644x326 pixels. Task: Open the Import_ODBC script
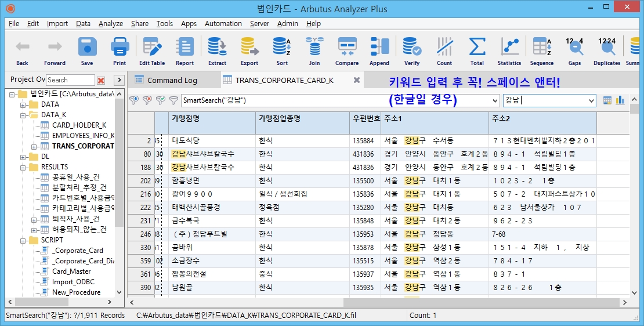73,282
